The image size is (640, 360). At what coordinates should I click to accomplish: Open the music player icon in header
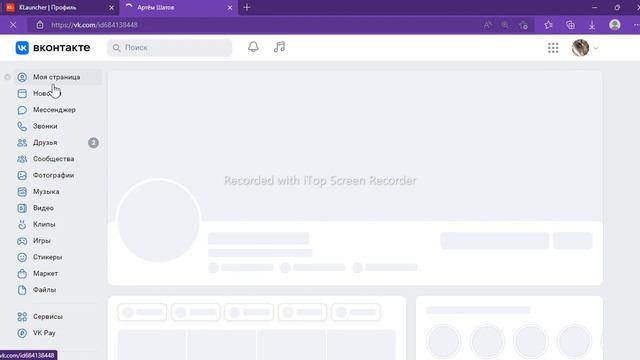pyautogui.click(x=279, y=47)
